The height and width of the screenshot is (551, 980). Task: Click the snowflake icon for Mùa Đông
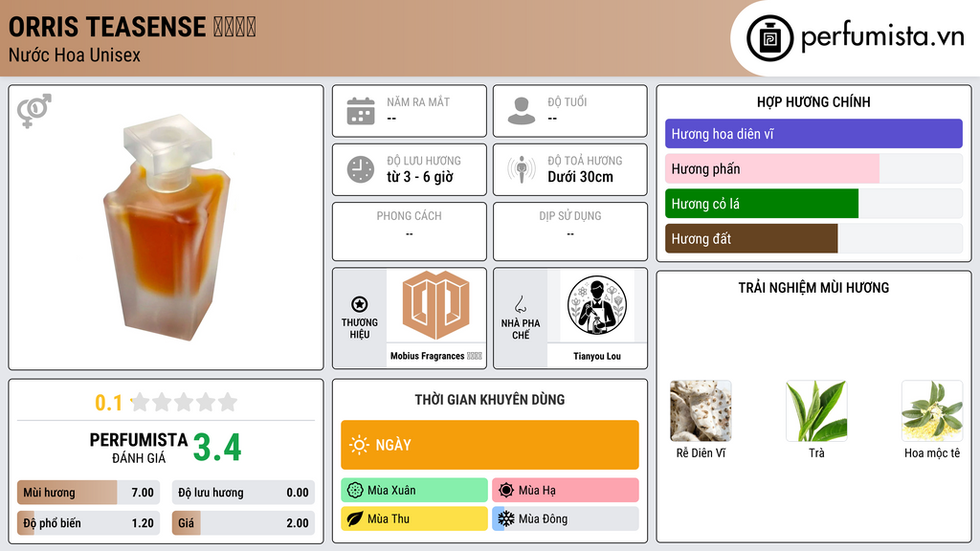pos(506,518)
